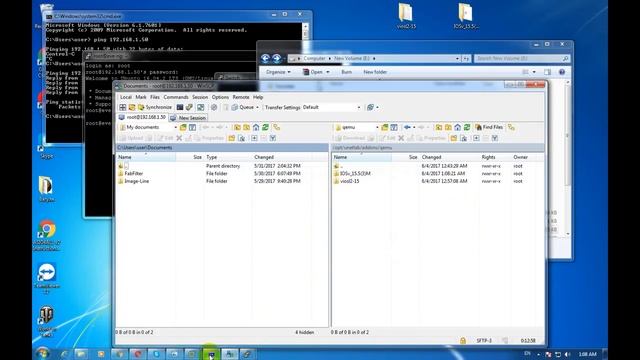Open the Help menu in WinSCP
Viewport: 640px width, 360px height.
pos(258,97)
